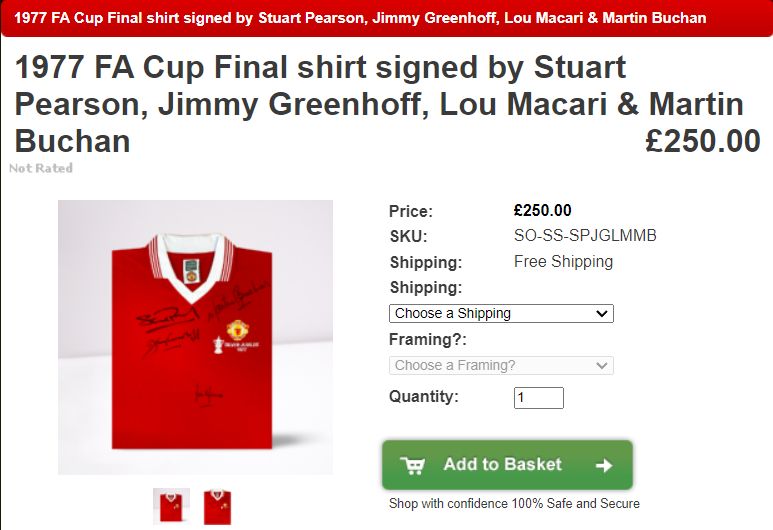Click the shirt collar label badge
The image size is (773, 530).
tap(191, 272)
